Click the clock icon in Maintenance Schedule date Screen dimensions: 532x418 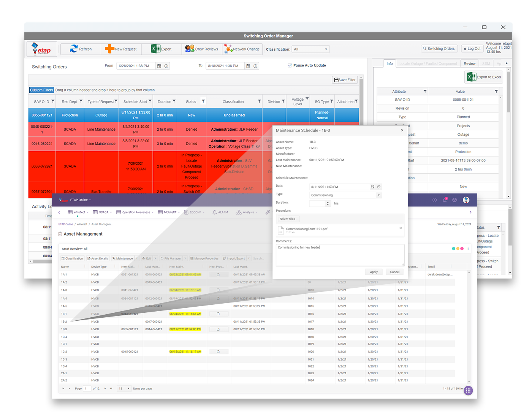coord(379,187)
